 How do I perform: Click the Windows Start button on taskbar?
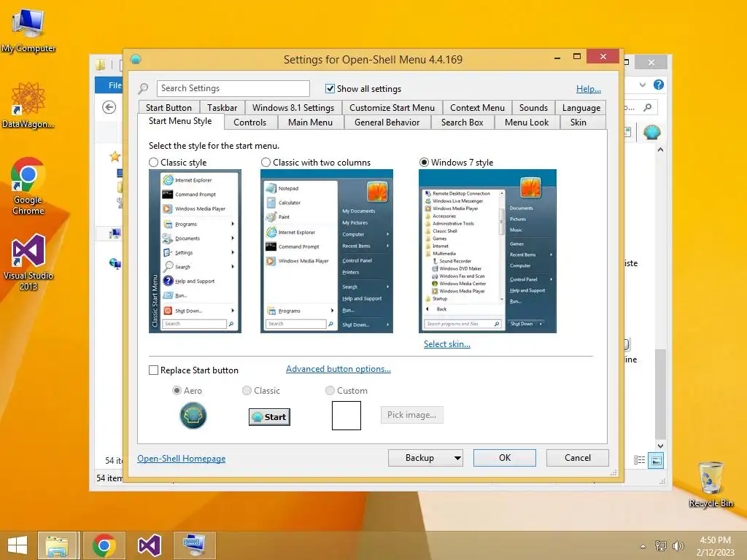18,545
